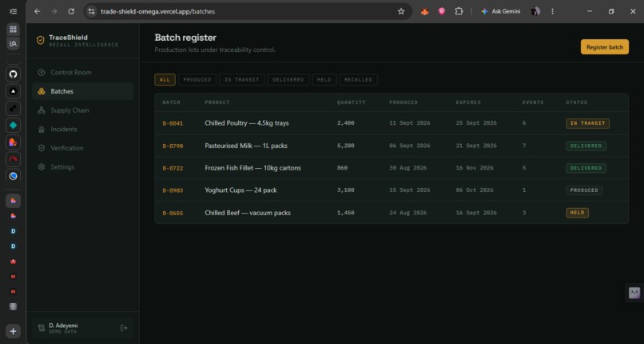Switch to the GitHub tab

(13, 74)
